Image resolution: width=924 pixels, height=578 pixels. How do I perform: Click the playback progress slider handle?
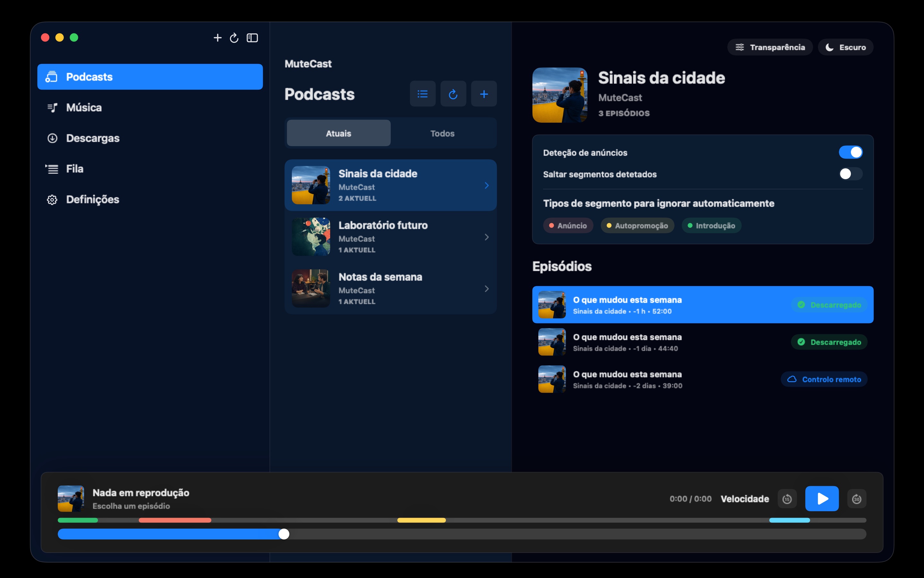[x=284, y=534]
